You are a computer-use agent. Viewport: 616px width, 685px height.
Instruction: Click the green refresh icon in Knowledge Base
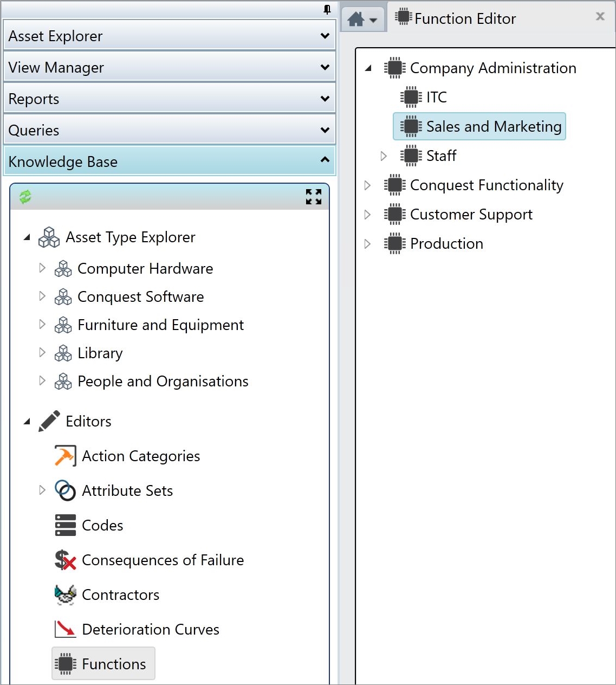[25, 197]
